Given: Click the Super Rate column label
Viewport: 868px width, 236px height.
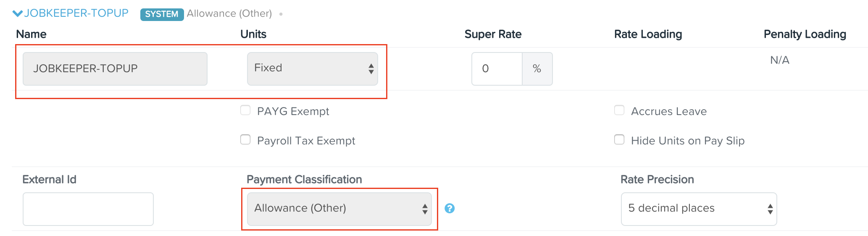Looking at the screenshot, I should pos(493,34).
